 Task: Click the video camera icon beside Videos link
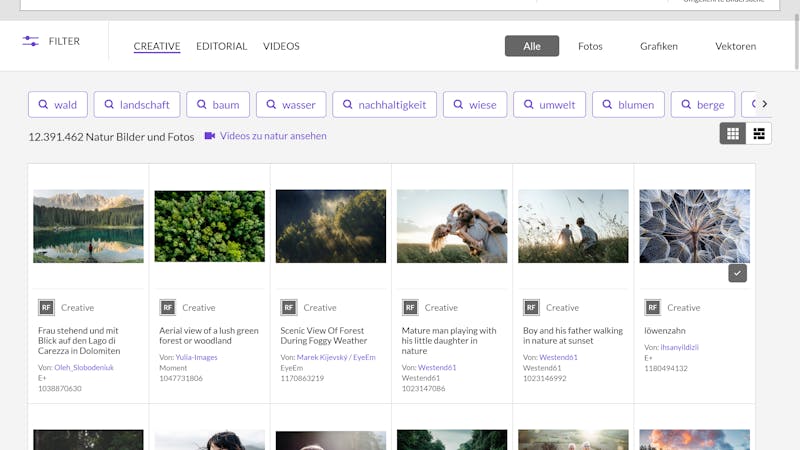[x=210, y=136]
